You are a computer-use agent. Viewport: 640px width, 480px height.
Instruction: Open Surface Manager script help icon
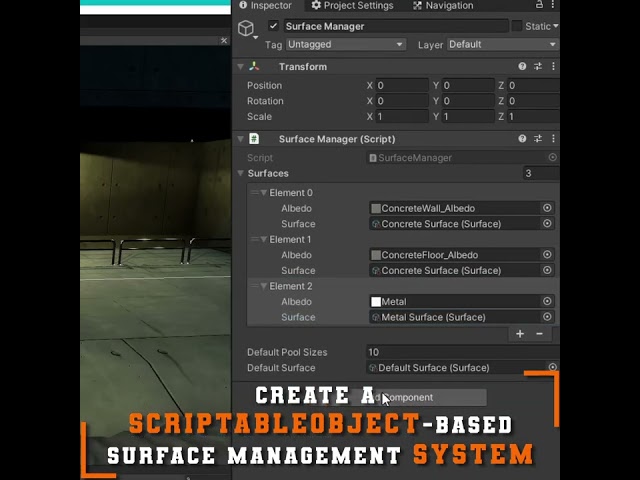tap(522, 139)
